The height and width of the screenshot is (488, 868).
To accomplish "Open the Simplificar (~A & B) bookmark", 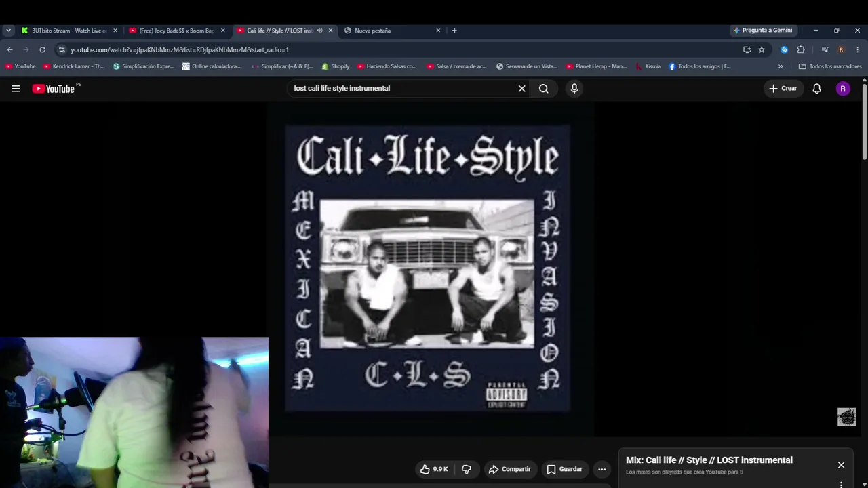I will coord(283,66).
